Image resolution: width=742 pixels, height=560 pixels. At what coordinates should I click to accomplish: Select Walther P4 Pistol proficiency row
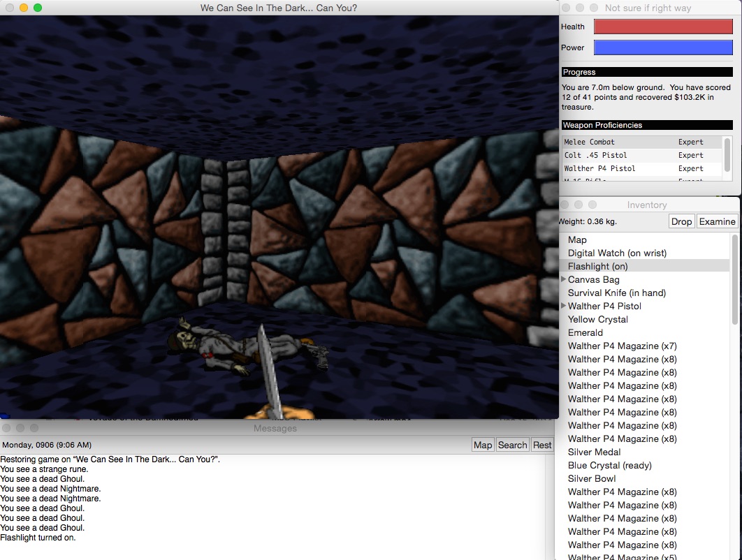click(x=642, y=168)
